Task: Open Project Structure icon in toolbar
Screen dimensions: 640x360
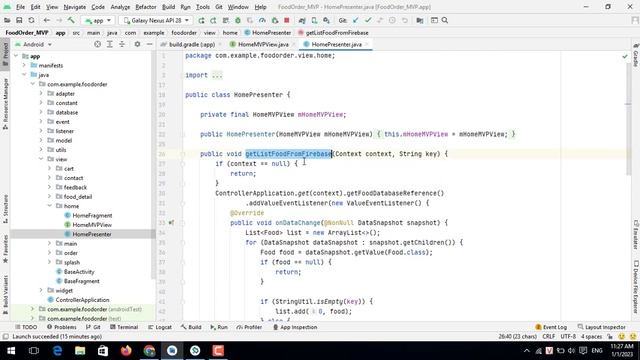Action: [420, 20]
